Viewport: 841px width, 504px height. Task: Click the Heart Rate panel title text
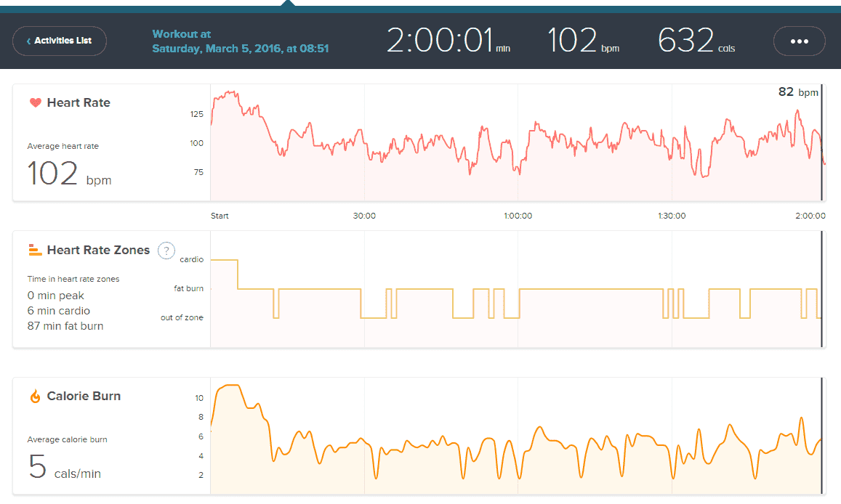tap(79, 103)
